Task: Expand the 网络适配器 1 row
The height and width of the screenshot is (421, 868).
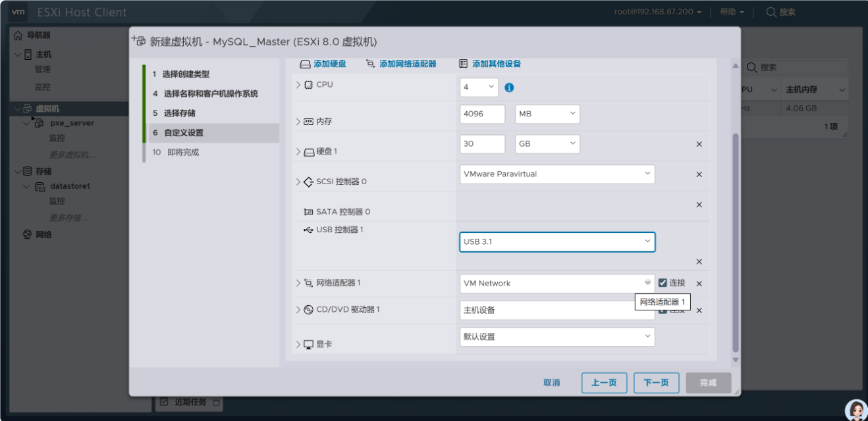Action: point(298,283)
